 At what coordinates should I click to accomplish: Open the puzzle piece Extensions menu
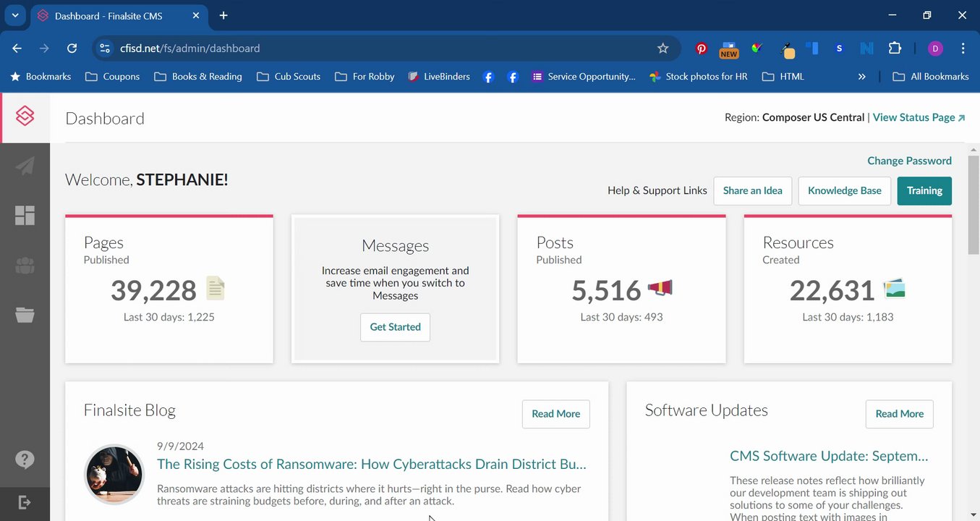point(895,48)
